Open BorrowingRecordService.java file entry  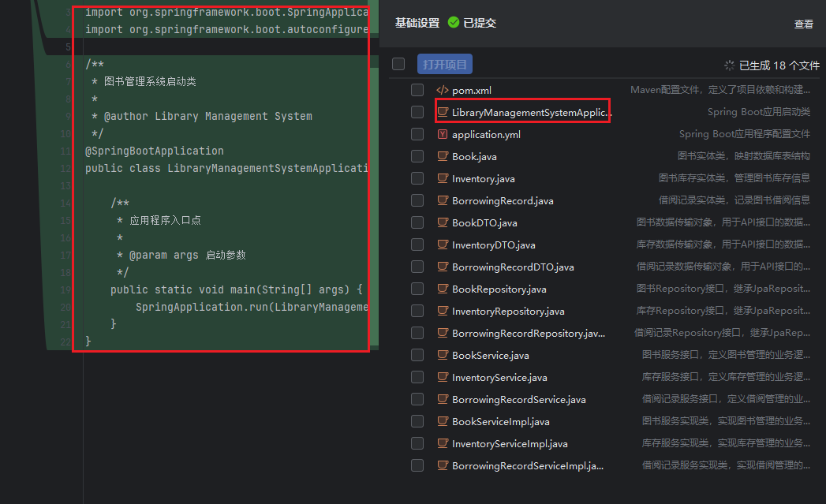[518, 400]
